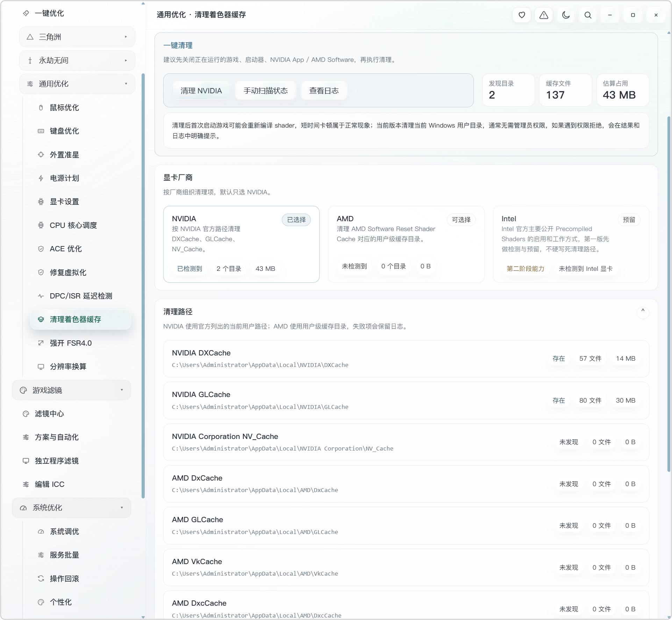
Task: Click the palette icon beside 个性化
Action: 41,602
